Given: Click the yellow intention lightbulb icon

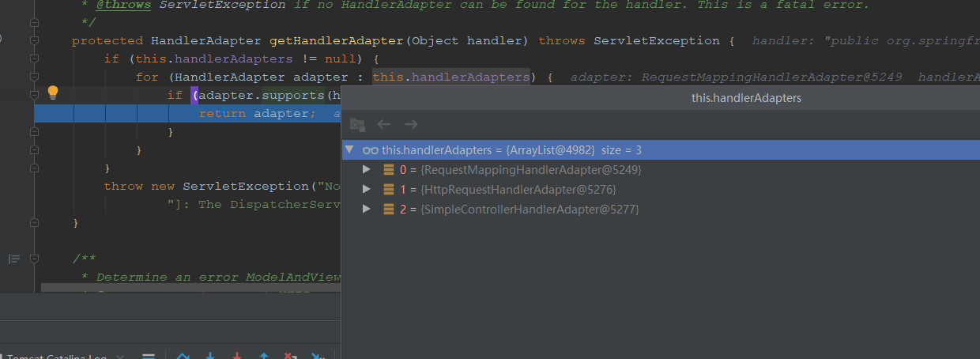Looking at the screenshot, I should 53,93.
